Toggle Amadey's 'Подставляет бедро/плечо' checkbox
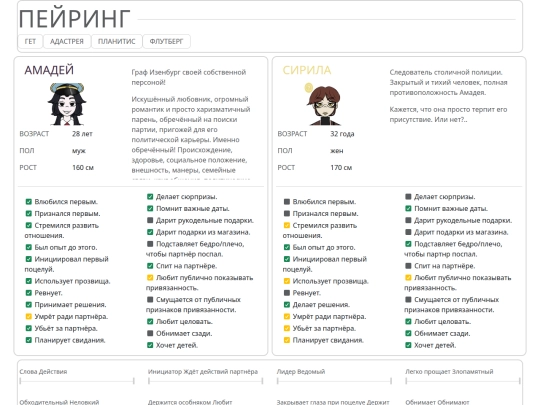This screenshot has height=405, width=540. tap(150, 244)
